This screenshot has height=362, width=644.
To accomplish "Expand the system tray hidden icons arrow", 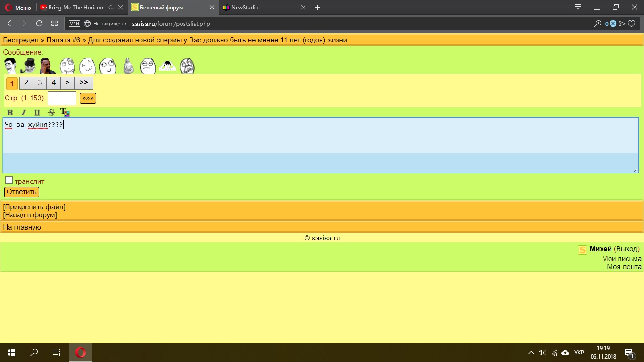I will point(531,353).
